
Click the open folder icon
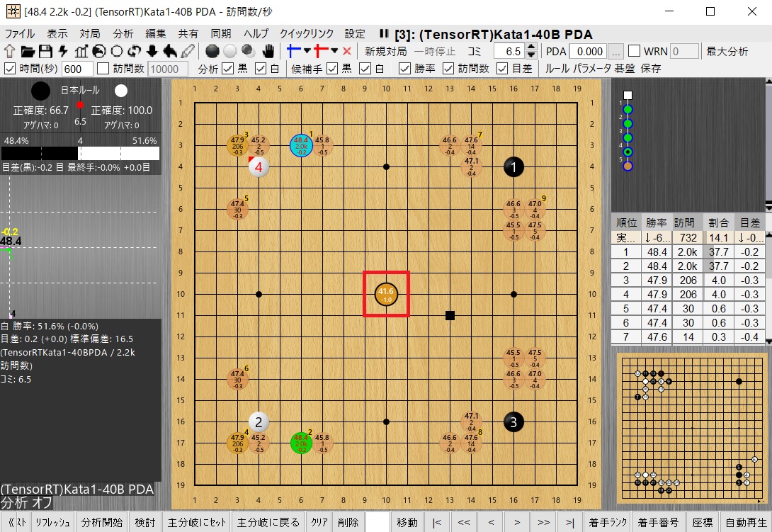pos(28,51)
